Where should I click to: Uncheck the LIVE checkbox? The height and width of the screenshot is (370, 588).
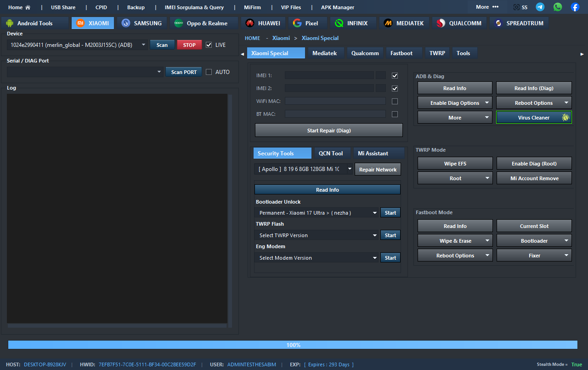point(209,45)
